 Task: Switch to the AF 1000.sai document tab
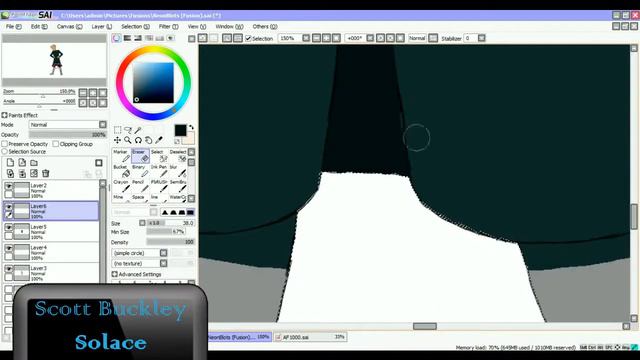(x=310, y=337)
